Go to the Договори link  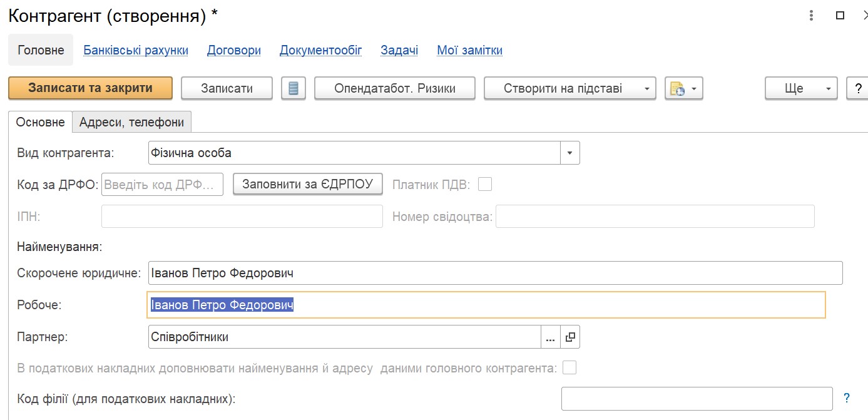coord(234,51)
